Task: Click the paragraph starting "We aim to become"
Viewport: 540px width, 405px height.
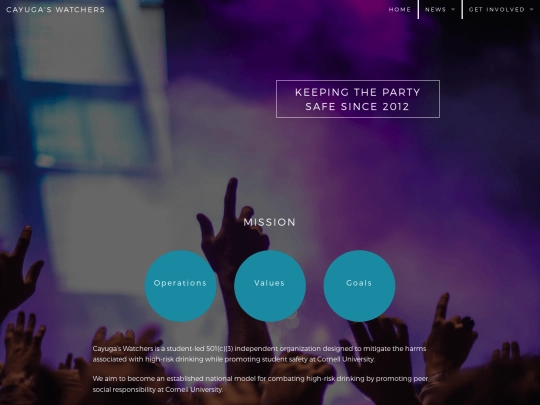Action: pos(260,384)
